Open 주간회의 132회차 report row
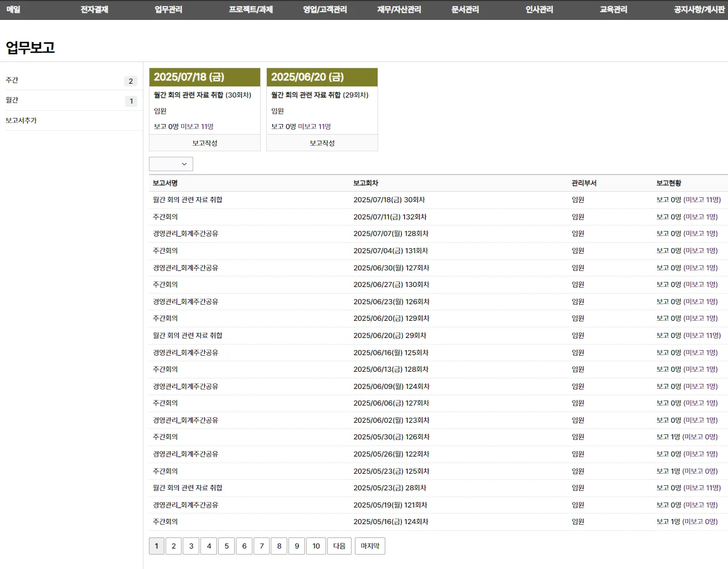Screen dimensions: 728x569 [166, 217]
